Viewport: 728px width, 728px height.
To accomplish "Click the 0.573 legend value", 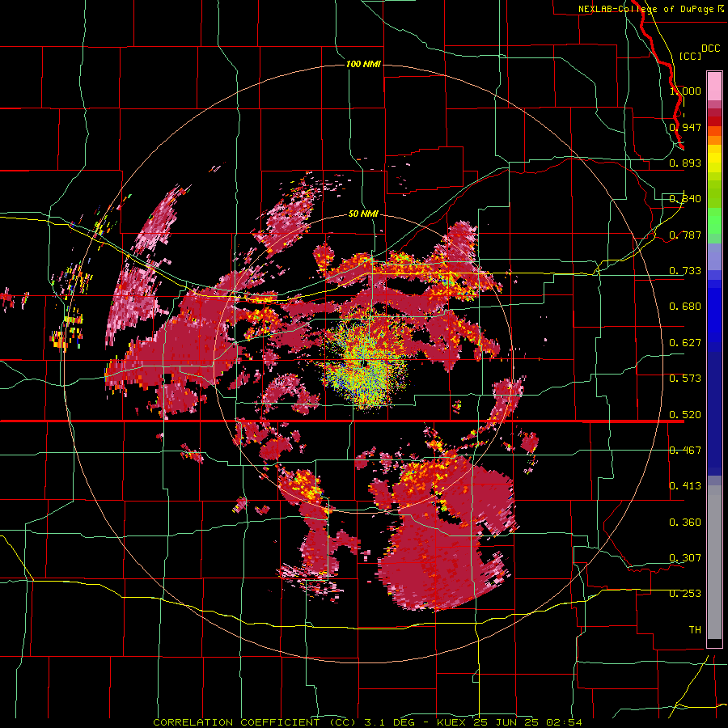I will tap(685, 379).
